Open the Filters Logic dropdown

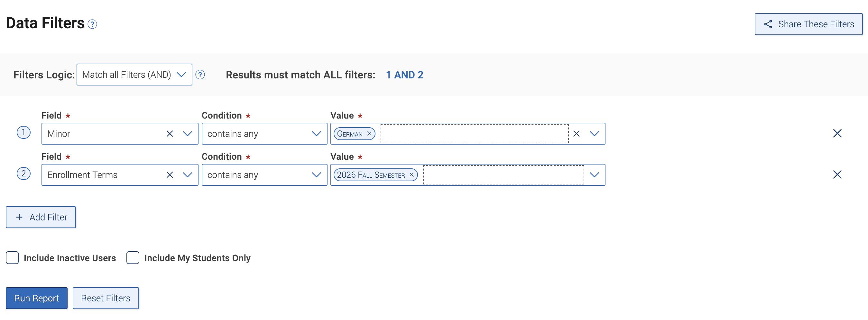[134, 74]
